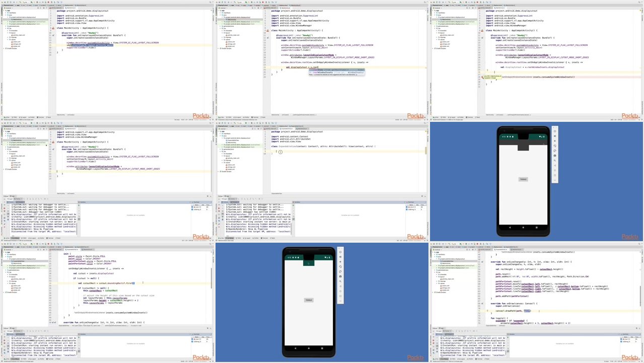This screenshot has height=363, width=644.
Task: Select activity_main.xml tree item in highlighted-setContentView thumbnail
Action: (x=18, y=35)
